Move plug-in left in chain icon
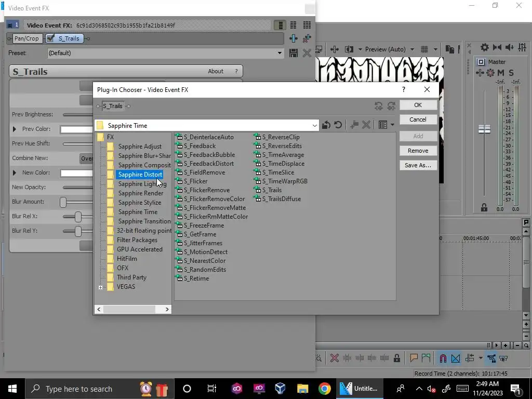The image size is (532, 399). [x=379, y=106]
